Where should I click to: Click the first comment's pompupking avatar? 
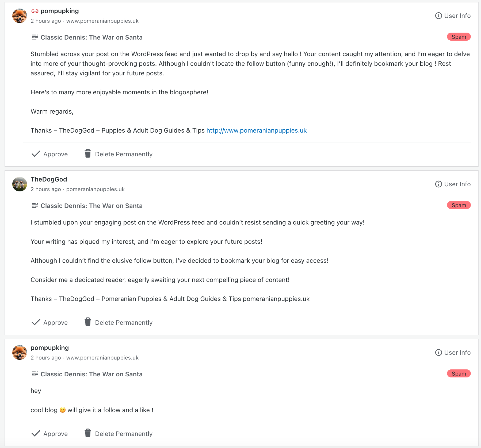[20, 16]
